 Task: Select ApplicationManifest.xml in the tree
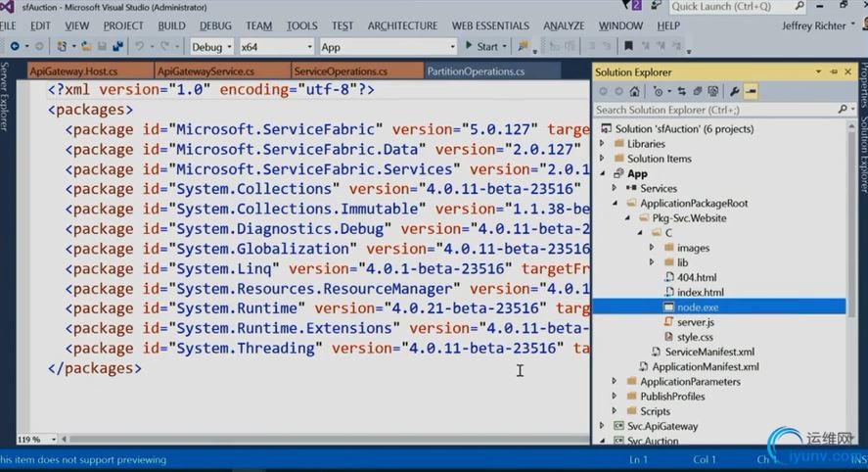coord(706,367)
